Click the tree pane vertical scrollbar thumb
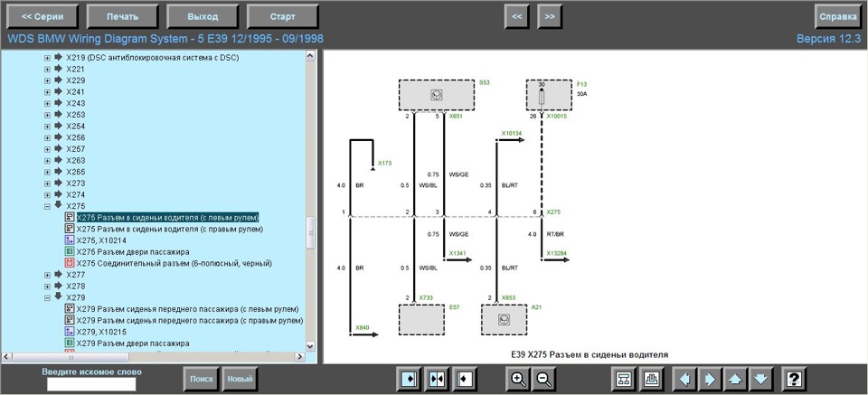 (310, 232)
